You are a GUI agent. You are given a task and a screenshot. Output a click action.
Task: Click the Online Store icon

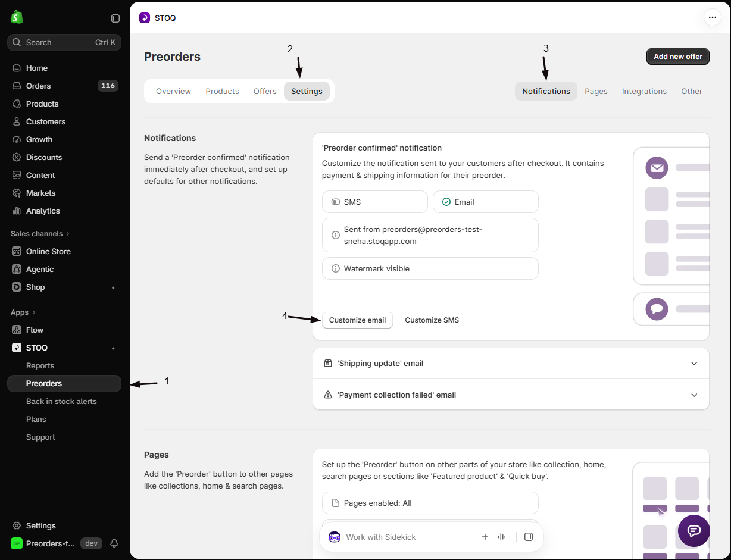[x=17, y=251]
